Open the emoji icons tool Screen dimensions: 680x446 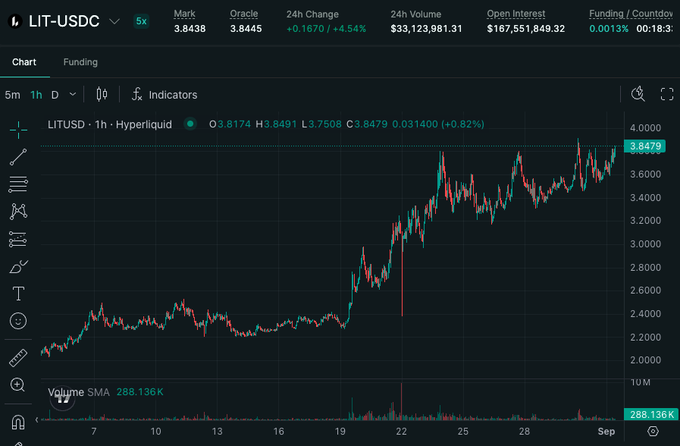coord(18,321)
